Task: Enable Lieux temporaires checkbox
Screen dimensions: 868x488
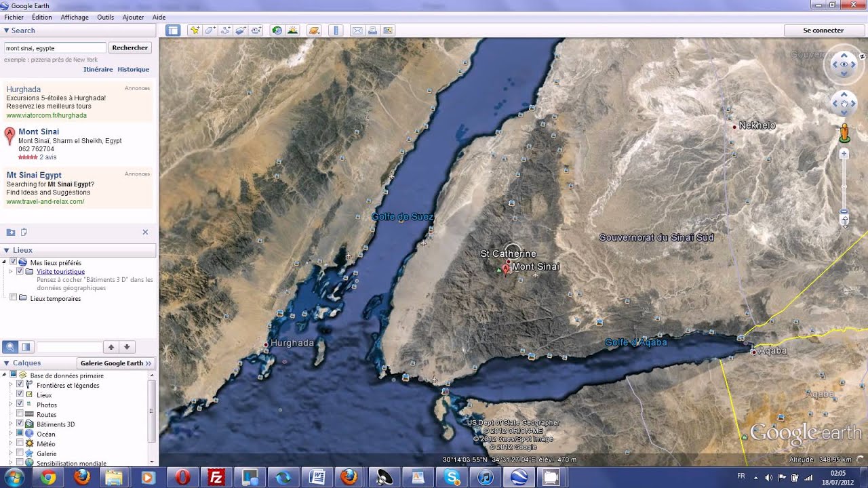Action: coord(13,298)
